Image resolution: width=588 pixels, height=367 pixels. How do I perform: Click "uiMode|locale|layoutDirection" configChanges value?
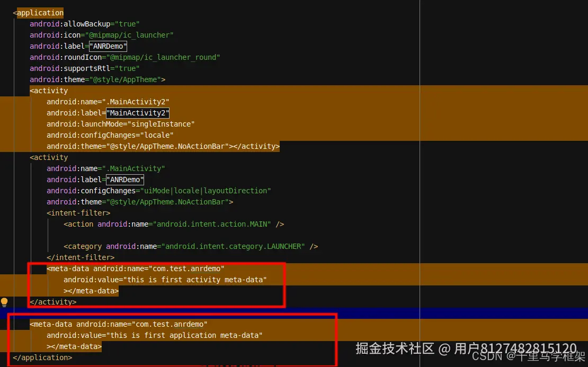[x=206, y=191]
